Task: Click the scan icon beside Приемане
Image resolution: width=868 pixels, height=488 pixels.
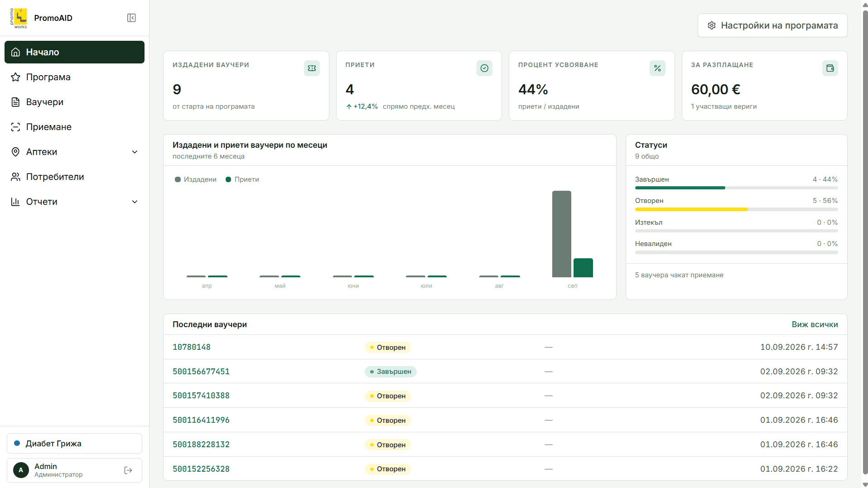Action: coord(15,127)
